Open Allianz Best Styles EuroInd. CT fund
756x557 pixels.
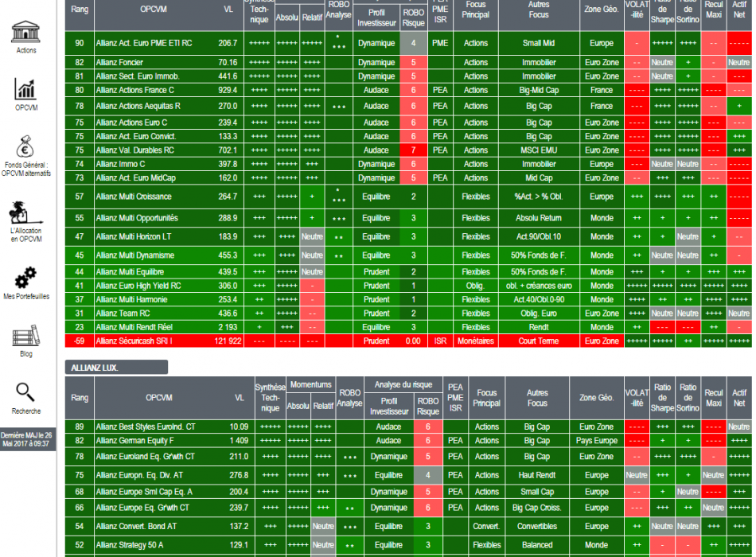point(146,427)
